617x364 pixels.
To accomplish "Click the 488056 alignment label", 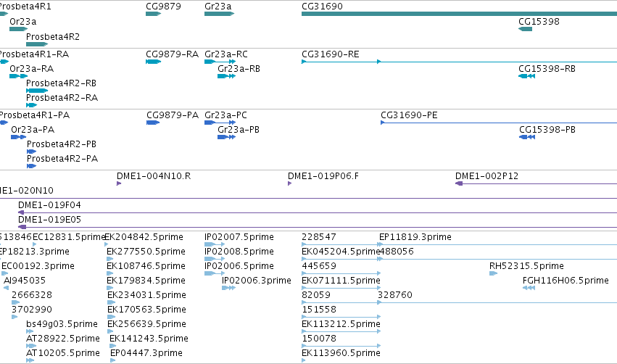I will [x=397, y=252].
